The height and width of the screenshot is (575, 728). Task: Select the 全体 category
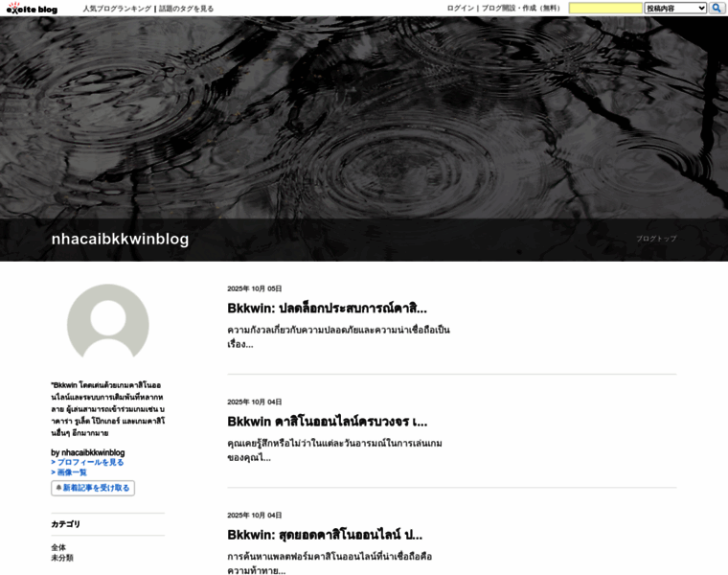[x=58, y=547]
